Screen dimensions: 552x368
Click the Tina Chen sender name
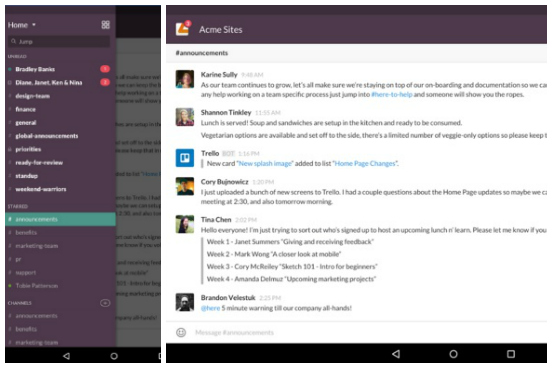pos(216,220)
